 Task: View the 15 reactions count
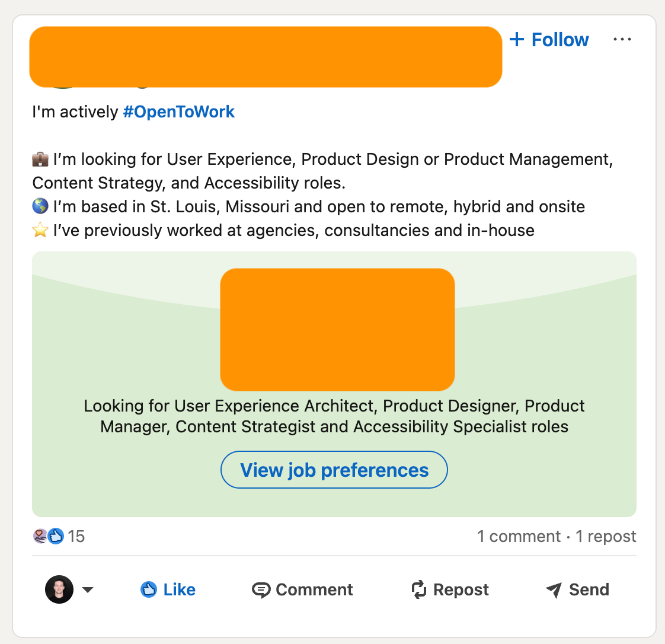click(x=76, y=536)
